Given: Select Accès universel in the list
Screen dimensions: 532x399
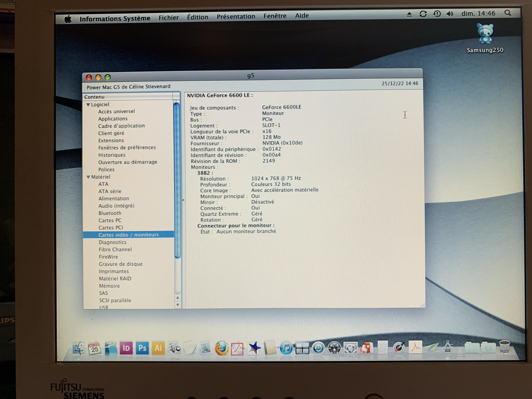Looking at the screenshot, I should (x=116, y=111).
